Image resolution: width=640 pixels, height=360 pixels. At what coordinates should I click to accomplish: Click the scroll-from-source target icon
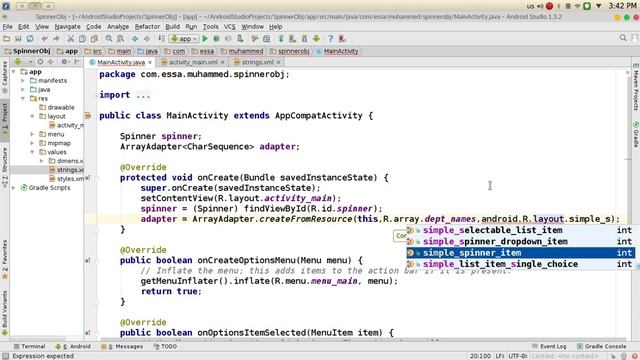click(x=40, y=62)
